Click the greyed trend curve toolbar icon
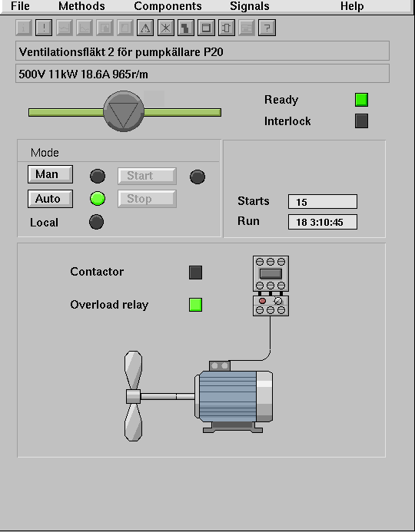The height and width of the screenshot is (532, 415). click(x=65, y=28)
